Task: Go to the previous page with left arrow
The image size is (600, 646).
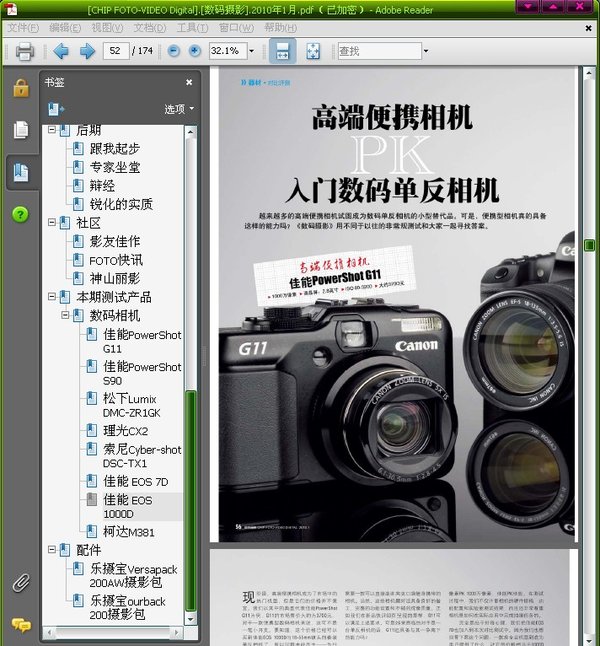Action: coord(61,51)
